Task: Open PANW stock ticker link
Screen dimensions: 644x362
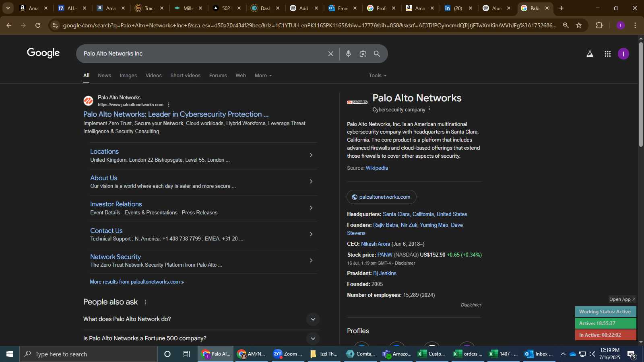Action: 385,255
